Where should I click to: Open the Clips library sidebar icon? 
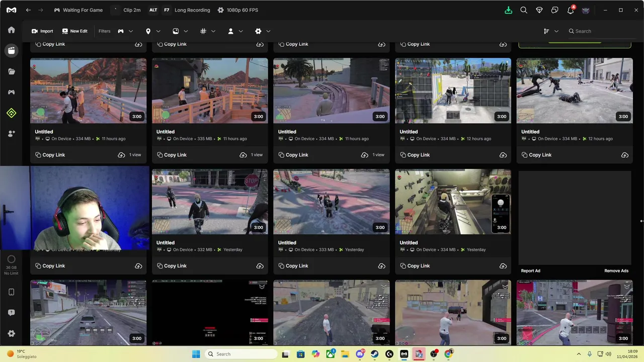pos(11,50)
